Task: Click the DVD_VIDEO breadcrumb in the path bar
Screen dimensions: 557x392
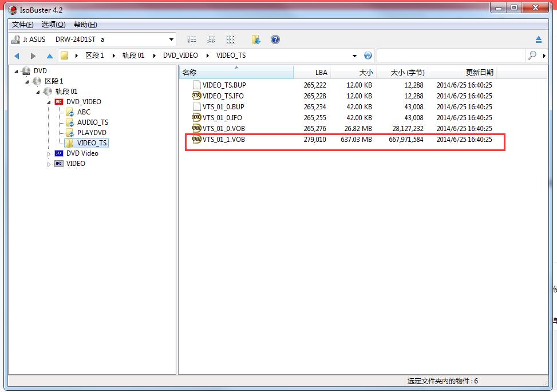Action: coord(180,56)
